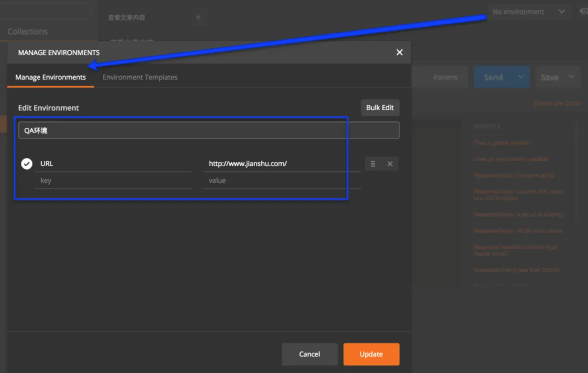
Task: Click Response body: JSON value check snippet
Action: [518, 231]
